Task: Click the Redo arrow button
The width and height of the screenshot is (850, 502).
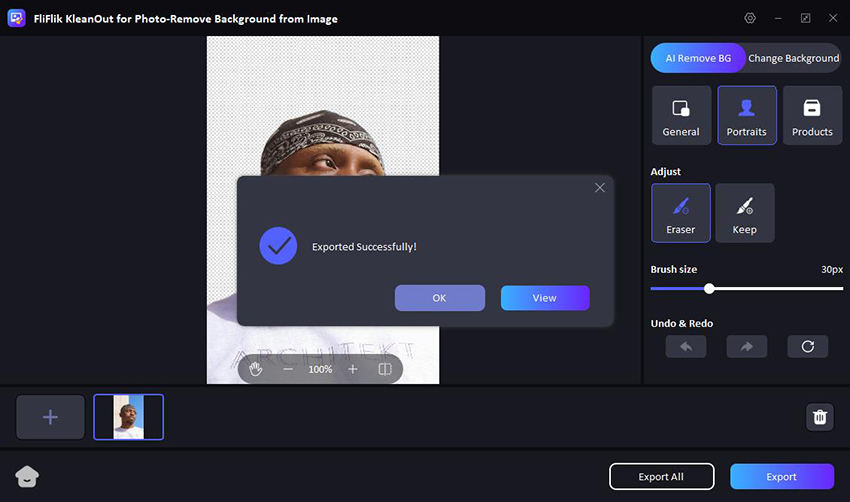Action: pyautogui.click(x=747, y=346)
